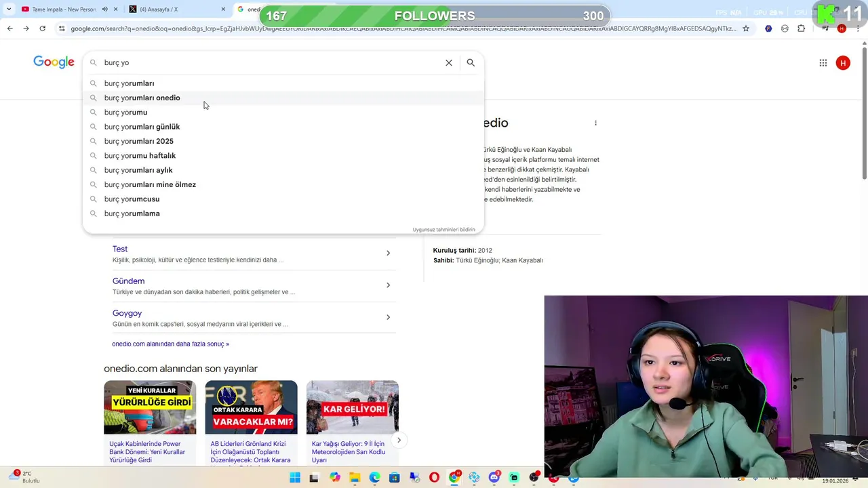The height and width of the screenshot is (488, 868).
Task: Go to the Google logo homepage
Action: tap(54, 62)
